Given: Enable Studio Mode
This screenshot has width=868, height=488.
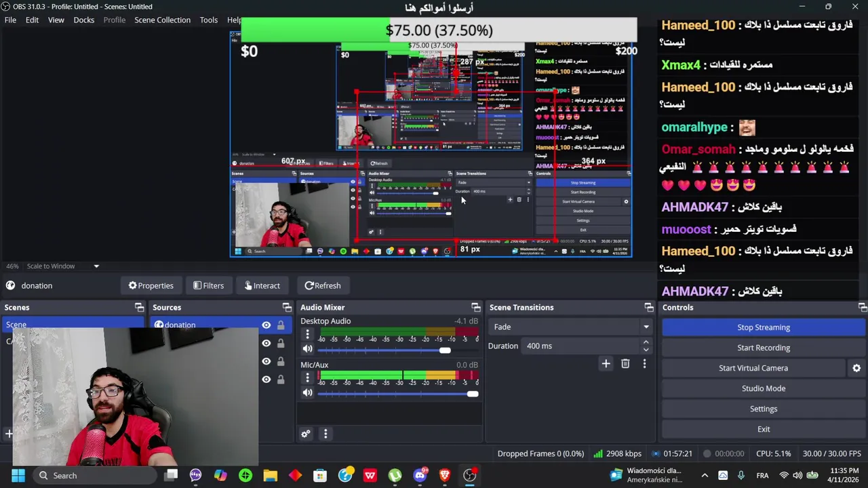Looking at the screenshot, I should coord(764,388).
